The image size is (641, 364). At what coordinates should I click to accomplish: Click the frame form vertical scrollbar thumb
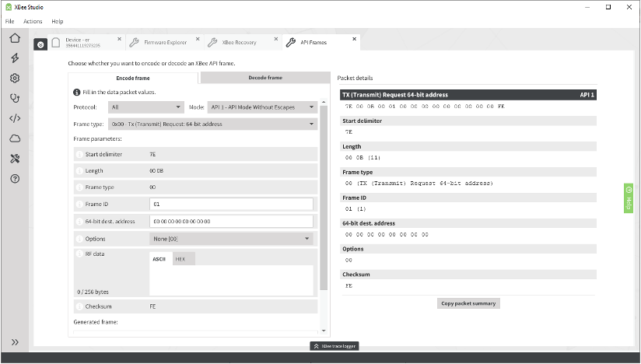tap(324, 198)
